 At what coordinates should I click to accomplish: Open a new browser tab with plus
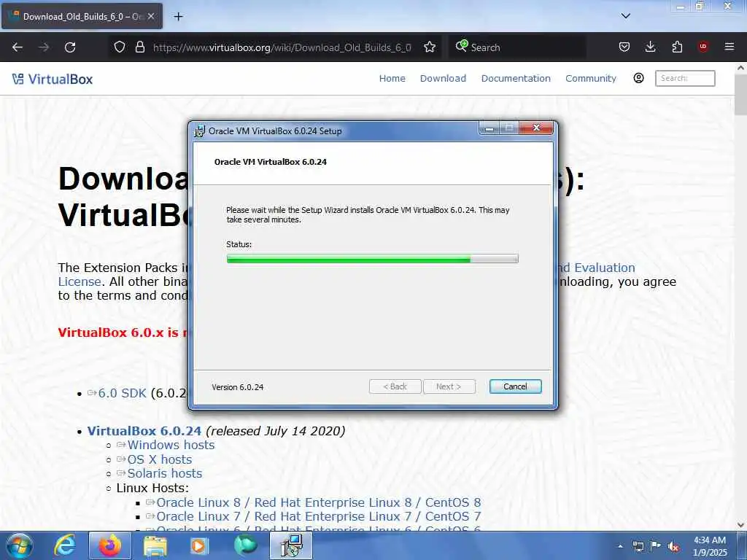click(x=178, y=17)
